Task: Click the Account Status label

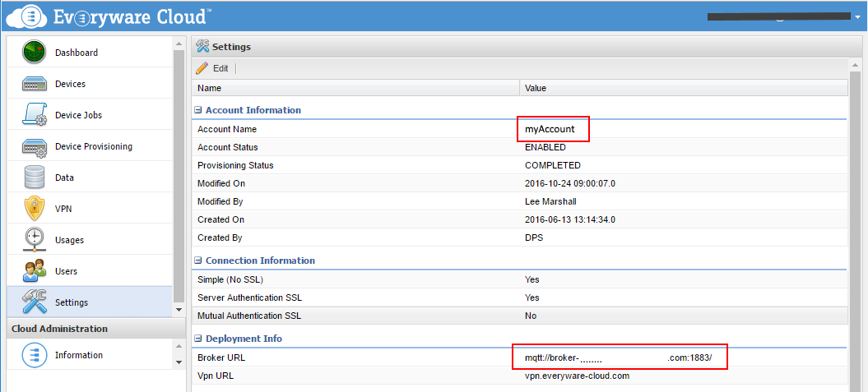Action: tap(228, 148)
